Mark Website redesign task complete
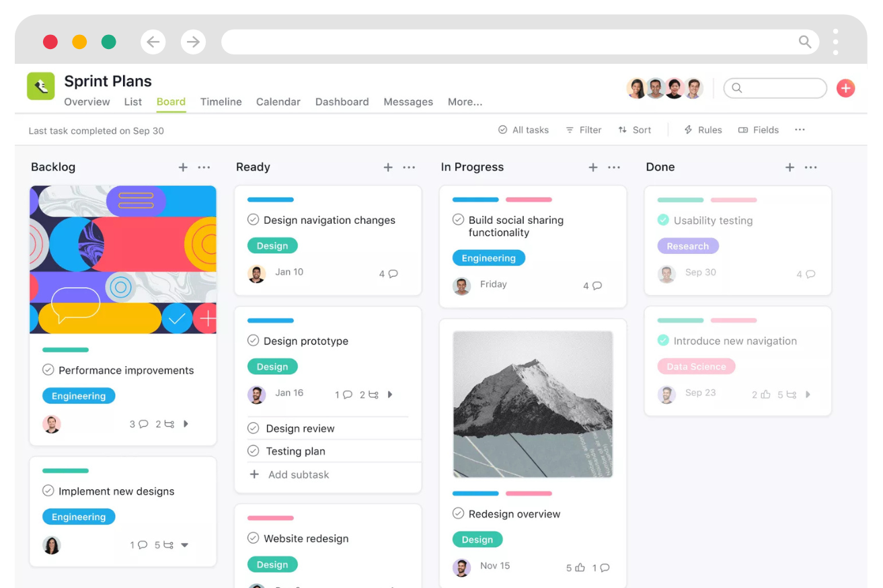883x588 pixels. [254, 538]
